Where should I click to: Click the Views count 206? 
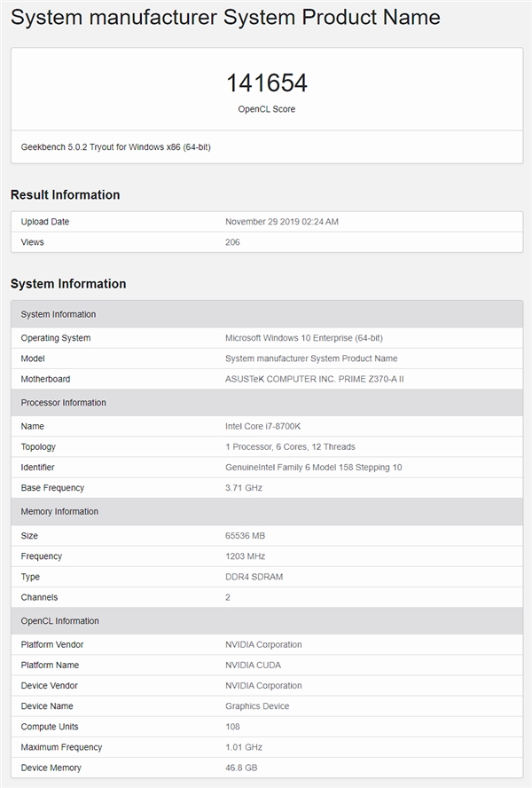232,242
